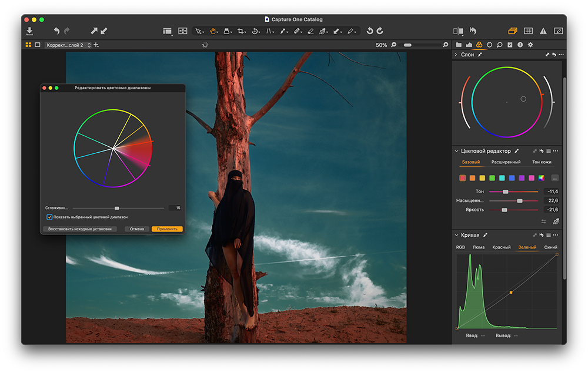Click the main toolbar Undo arrow
Viewport: 588px width, 373px height.
point(56,31)
